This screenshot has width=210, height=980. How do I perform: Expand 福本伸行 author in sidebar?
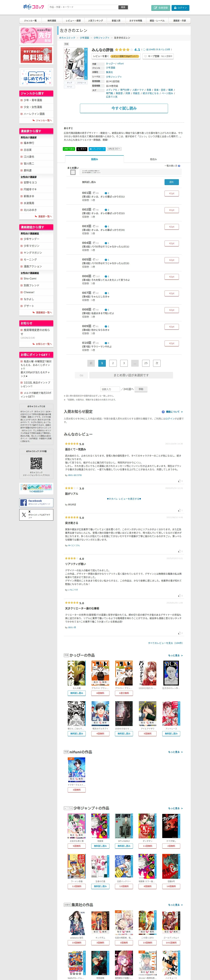36,143
